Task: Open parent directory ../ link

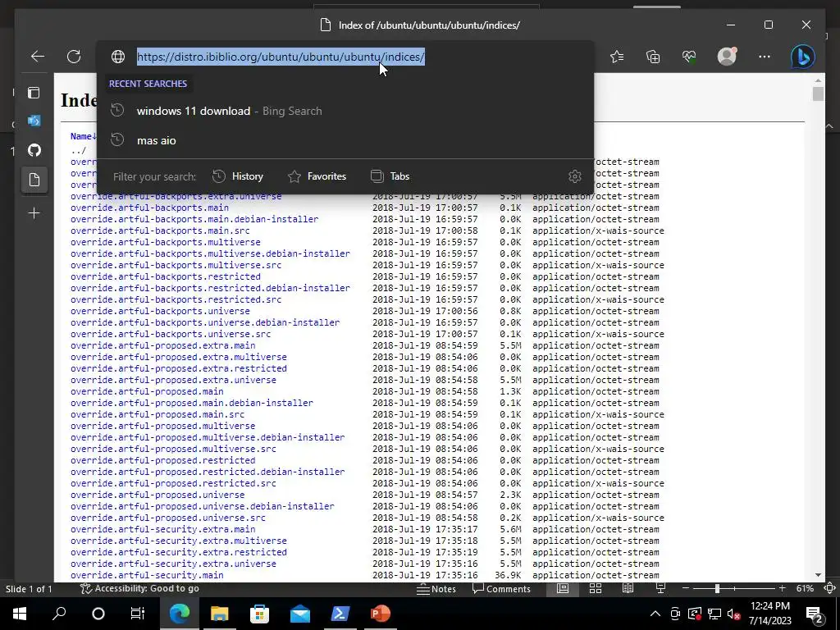Action: coord(78,151)
